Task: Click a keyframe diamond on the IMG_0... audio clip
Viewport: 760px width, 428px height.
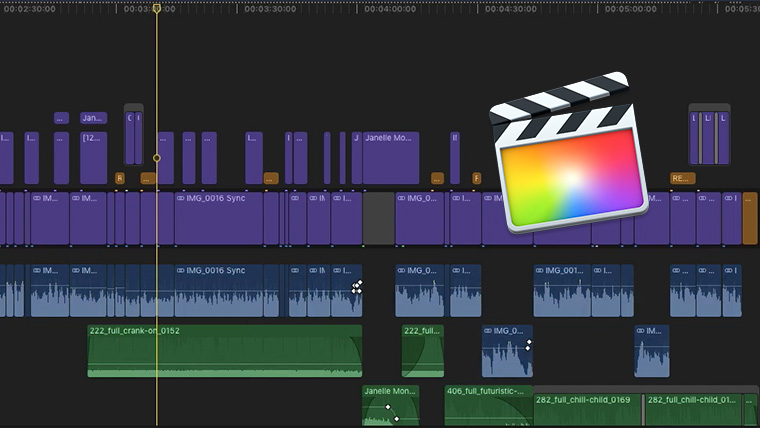Action: 529,342
